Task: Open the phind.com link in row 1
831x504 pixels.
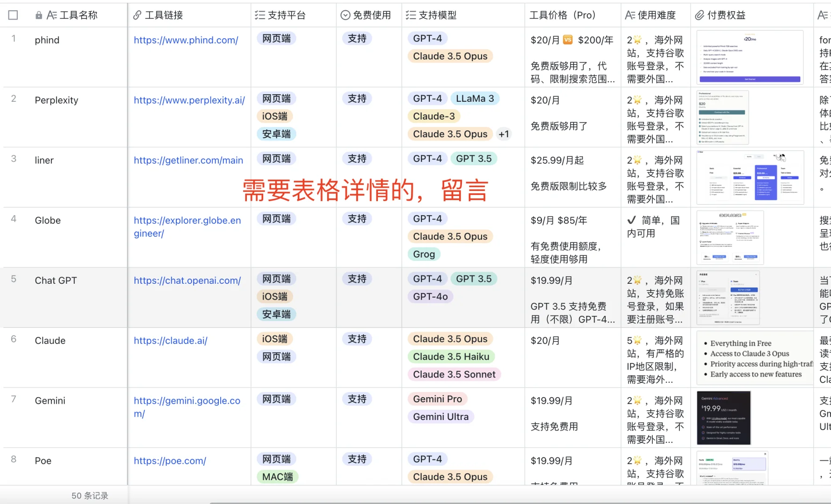Action: point(186,40)
